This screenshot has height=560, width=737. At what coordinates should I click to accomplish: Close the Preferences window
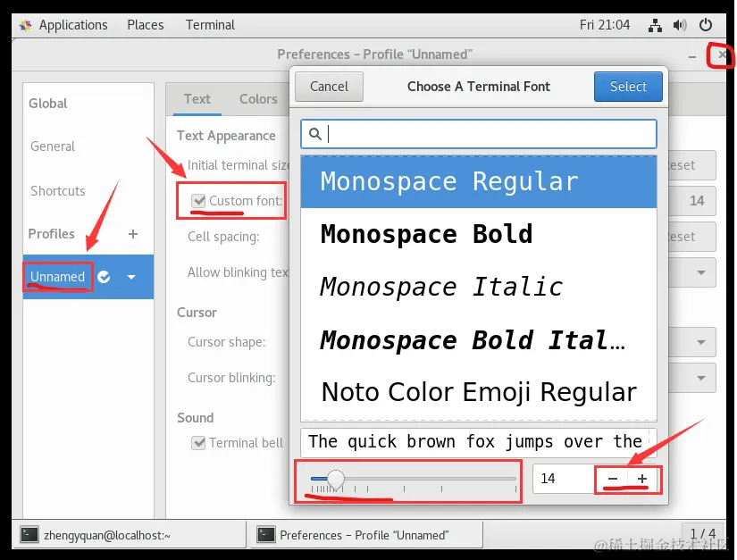coord(722,55)
